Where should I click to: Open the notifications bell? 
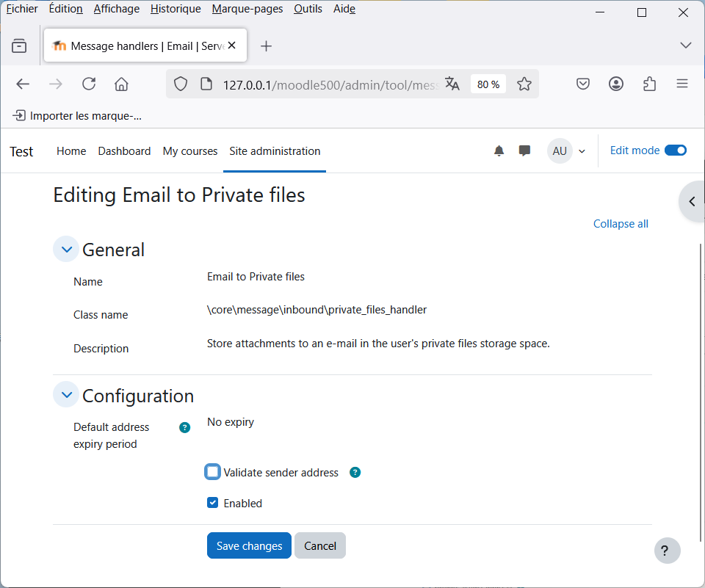[499, 150]
